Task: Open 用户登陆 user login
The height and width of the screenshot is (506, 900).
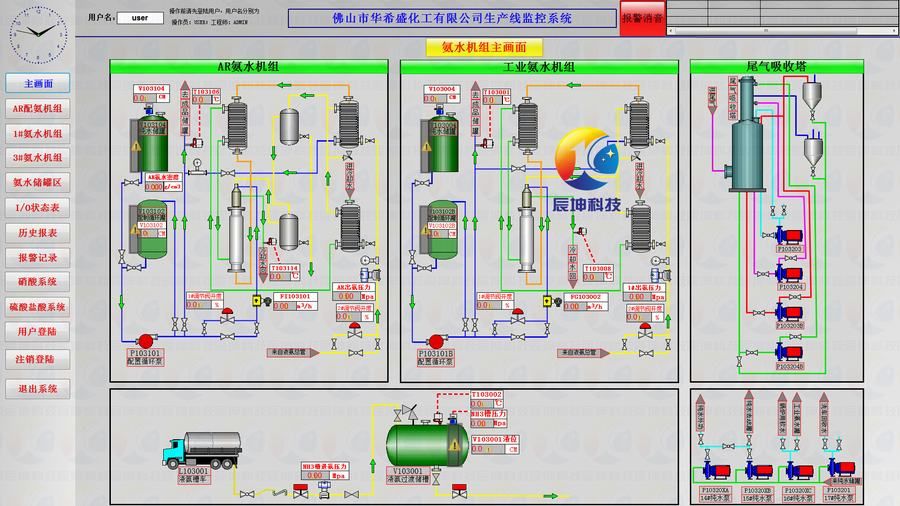Action: coord(38,332)
